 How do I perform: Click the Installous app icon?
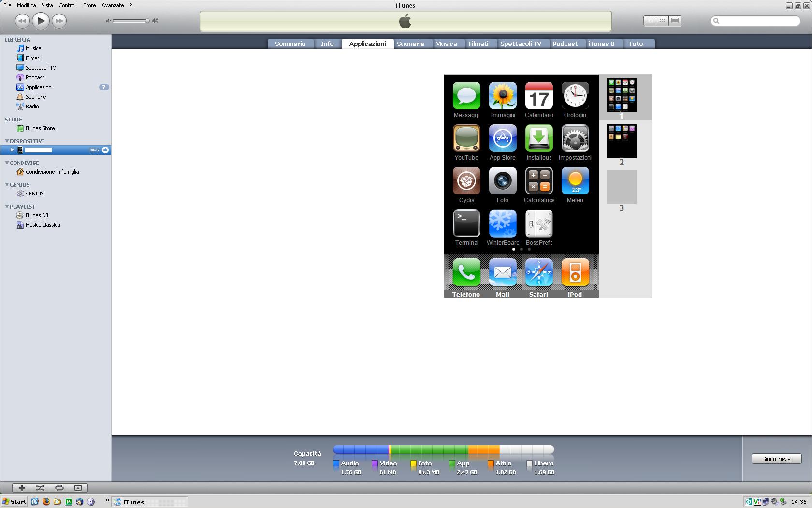[539, 138]
